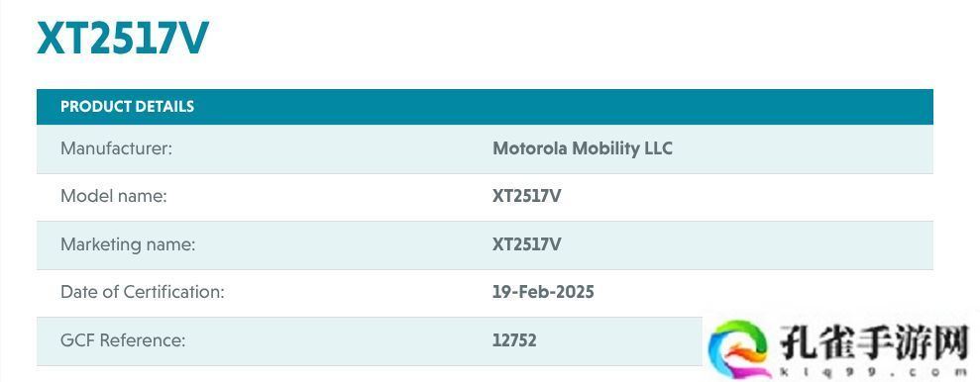The height and width of the screenshot is (382, 980).
Task: Click the 孔雀手游网 watermark text
Action: coord(874,342)
